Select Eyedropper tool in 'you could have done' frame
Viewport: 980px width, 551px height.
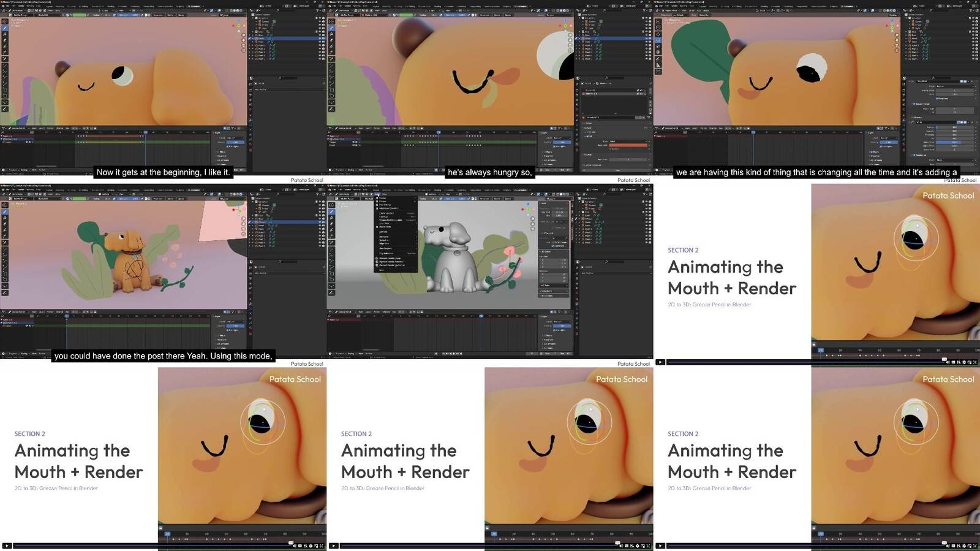(5, 243)
